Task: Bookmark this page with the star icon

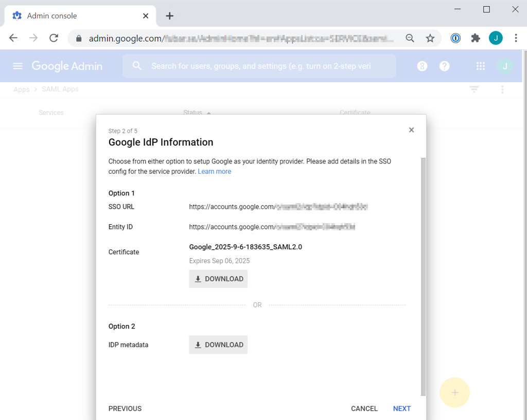Action: coord(430,38)
